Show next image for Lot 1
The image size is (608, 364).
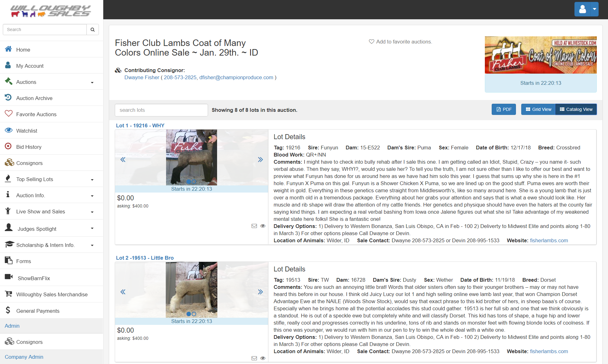pos(260,160)
